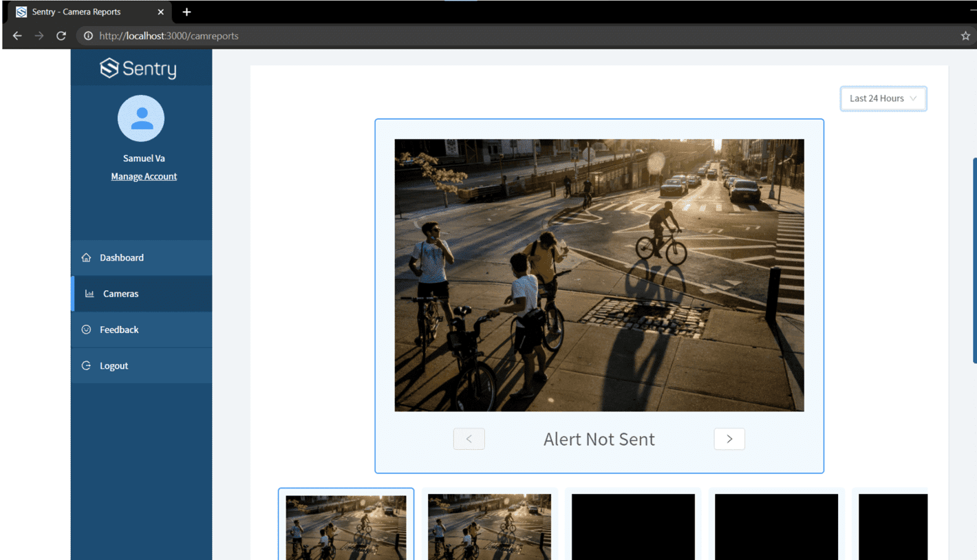Viewport: 977px width, 560px height.
Task: Open the Last 24 Hours dropdown
Action: (883, 98)
